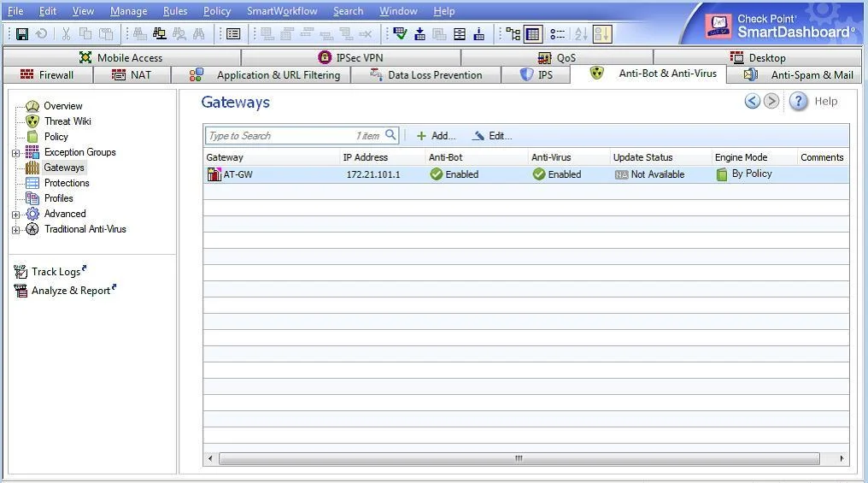
Task: Switch to the IPS tab
Action: 536,74
